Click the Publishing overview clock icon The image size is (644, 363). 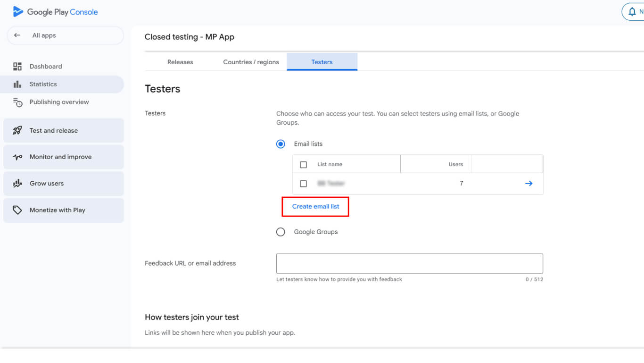pyautogui.click(x=17, y=102)
